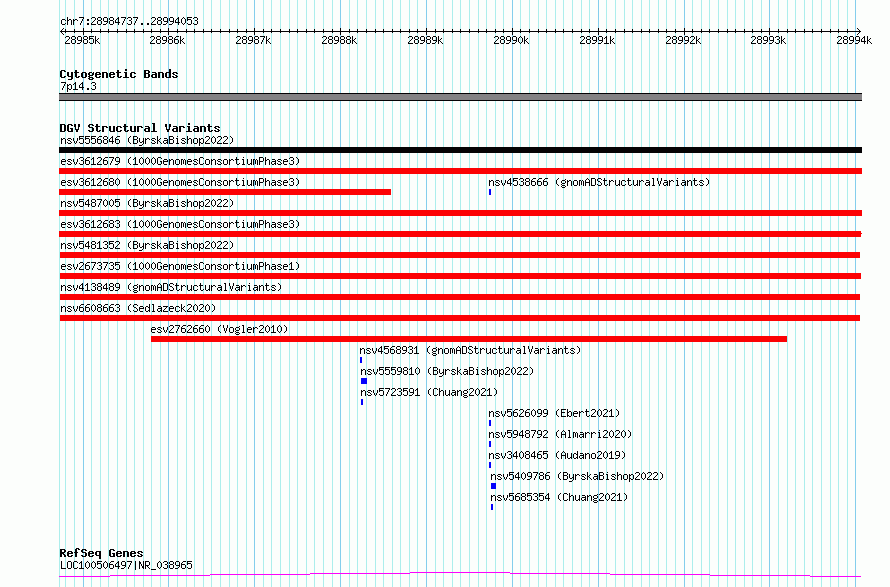
Task: Click the 28987k ruler tick label
Action: (x=253, y=40)
